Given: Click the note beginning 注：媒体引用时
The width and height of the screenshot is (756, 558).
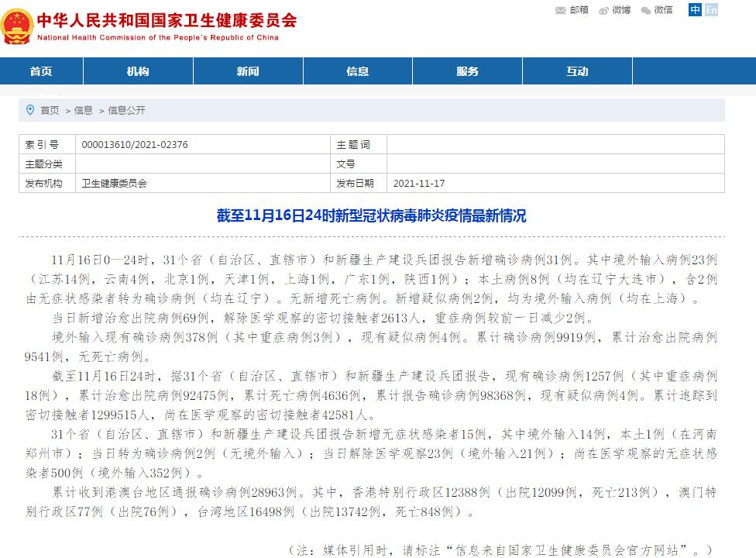Looking at the screenshot, I should point(500,549).
